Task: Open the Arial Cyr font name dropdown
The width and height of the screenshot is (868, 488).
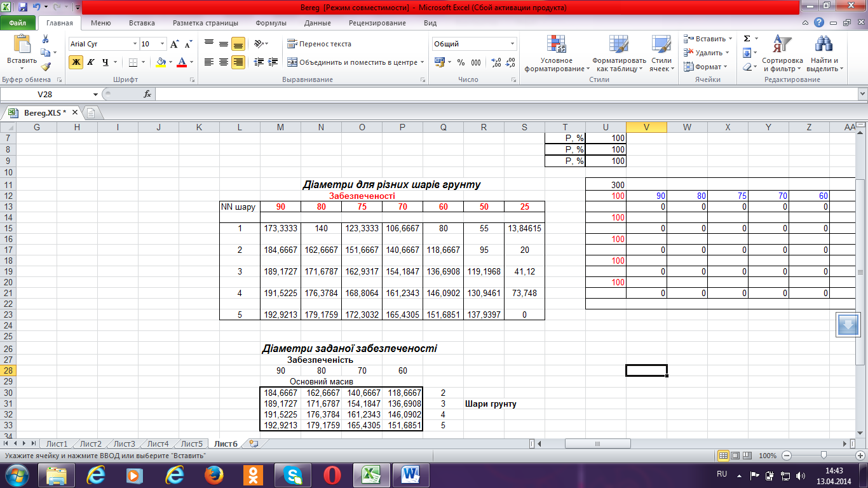Action: click(135, 44)
